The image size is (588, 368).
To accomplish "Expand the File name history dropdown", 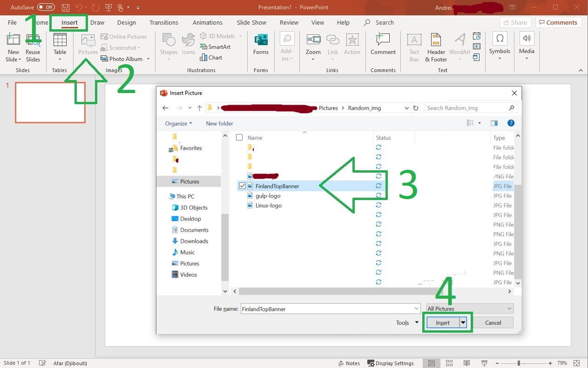I will (x=416, y=308).
